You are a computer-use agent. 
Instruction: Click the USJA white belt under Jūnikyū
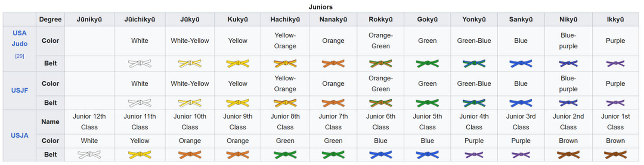[89, 155]
